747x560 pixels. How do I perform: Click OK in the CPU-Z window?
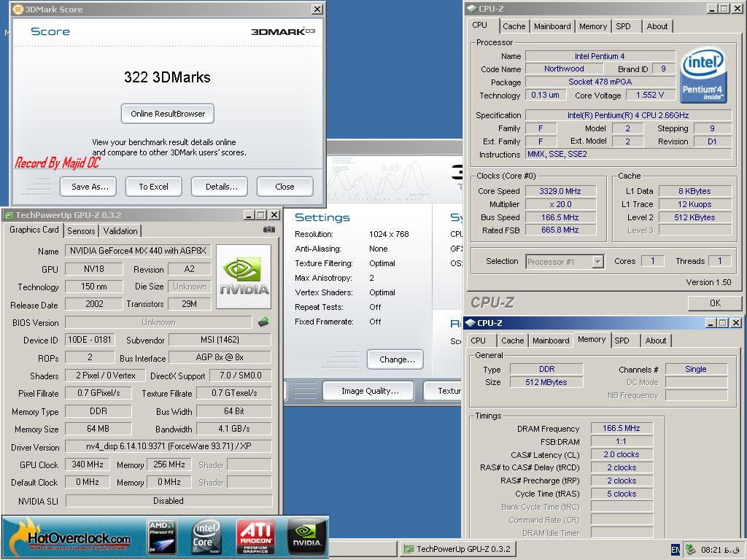click(x=715, y=303)
